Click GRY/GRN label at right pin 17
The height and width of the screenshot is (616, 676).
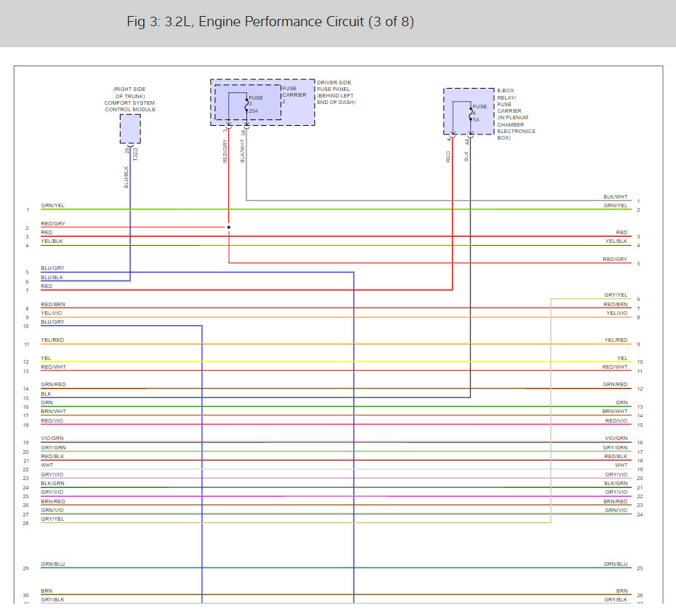[615, 448]
